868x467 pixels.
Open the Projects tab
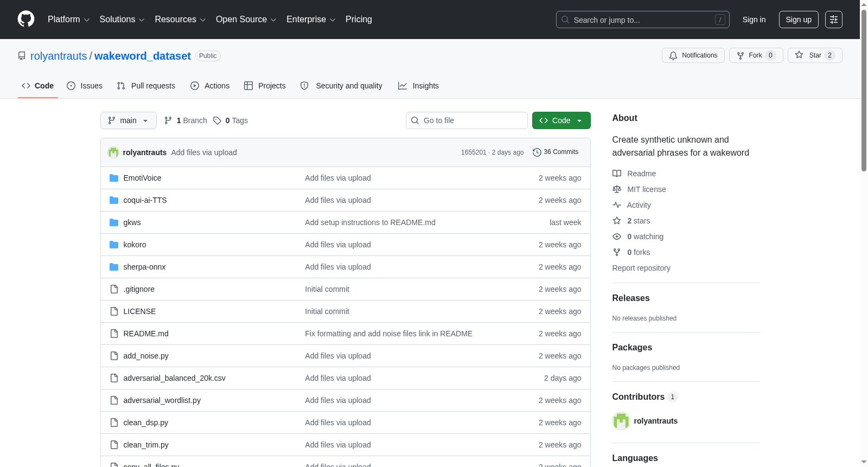pyautogui.click(x=265, y=86)
